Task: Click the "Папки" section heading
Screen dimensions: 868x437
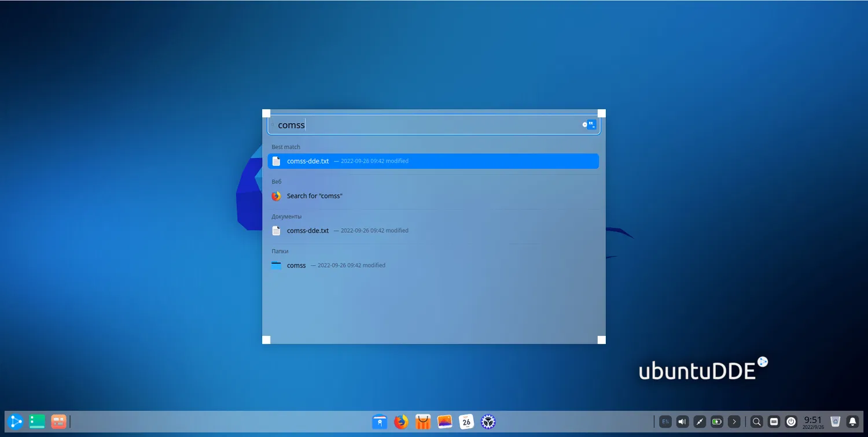Action: point(280,251)
